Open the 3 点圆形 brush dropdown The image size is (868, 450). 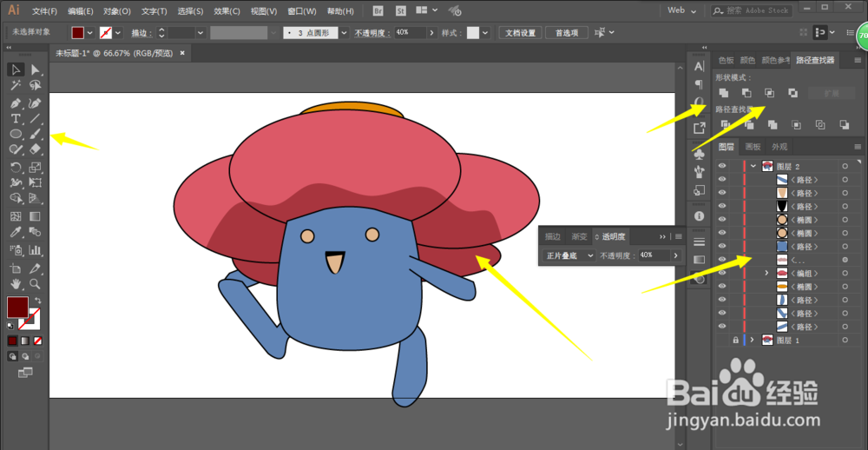pyautogui.click(x=343, y=32)
